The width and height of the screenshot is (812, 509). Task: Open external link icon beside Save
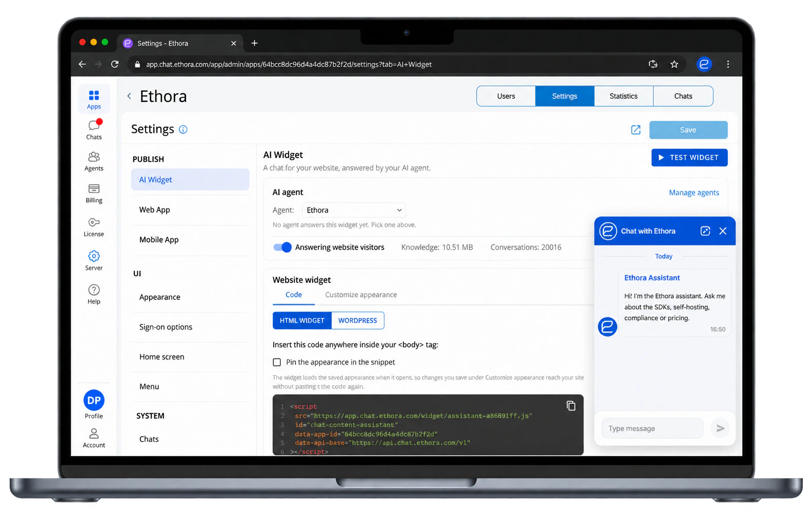pyautogui.click(x=636, y=130)
